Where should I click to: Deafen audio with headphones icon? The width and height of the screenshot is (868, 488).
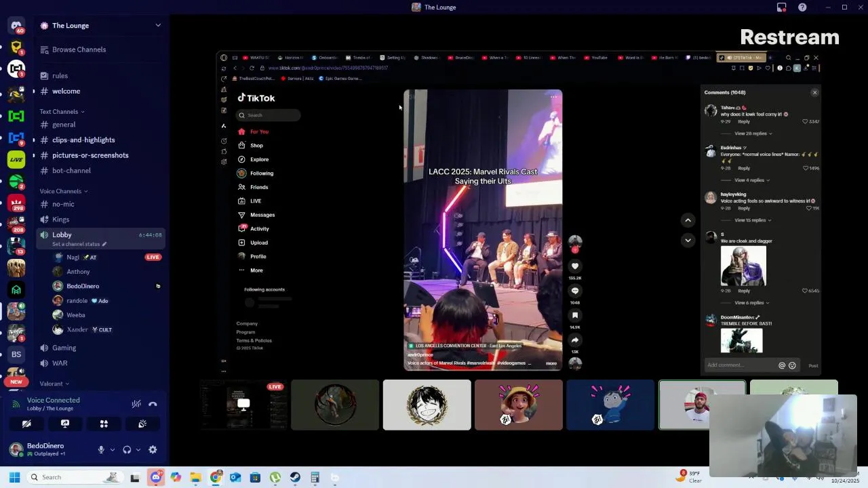(127, 449)
